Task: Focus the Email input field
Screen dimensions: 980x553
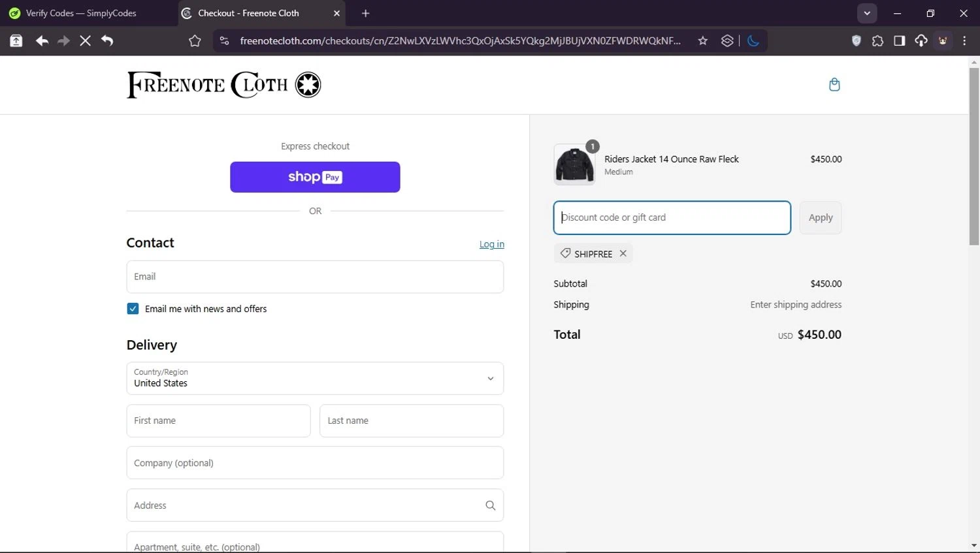Action: click(x=315, y=277)
